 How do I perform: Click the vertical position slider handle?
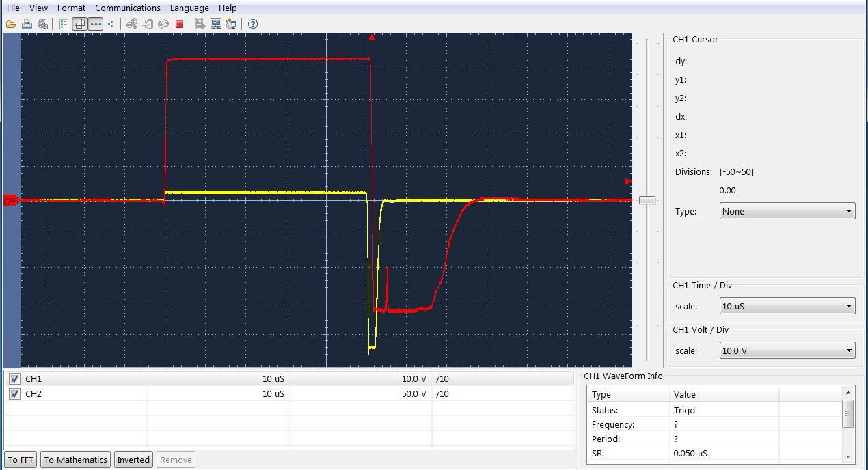click(x=647, y=200)
